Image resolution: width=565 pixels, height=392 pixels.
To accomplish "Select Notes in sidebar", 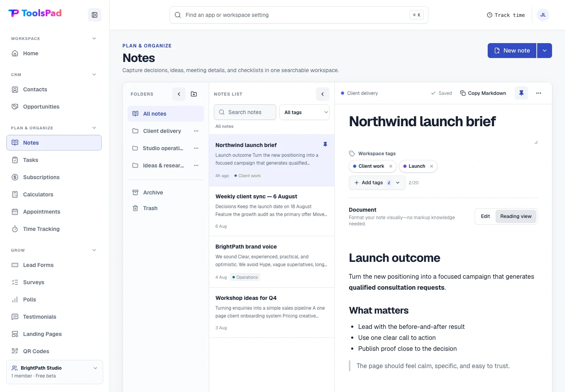I will coord(54,143).
